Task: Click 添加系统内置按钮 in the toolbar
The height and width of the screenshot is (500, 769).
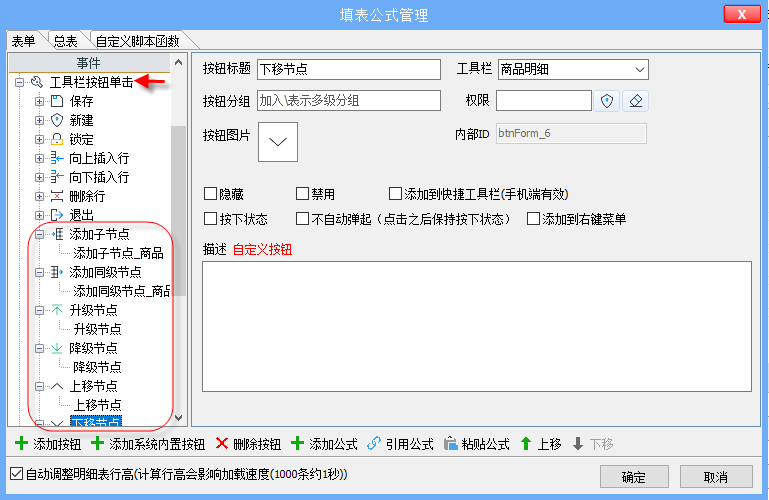Action: tap(148, 444)
